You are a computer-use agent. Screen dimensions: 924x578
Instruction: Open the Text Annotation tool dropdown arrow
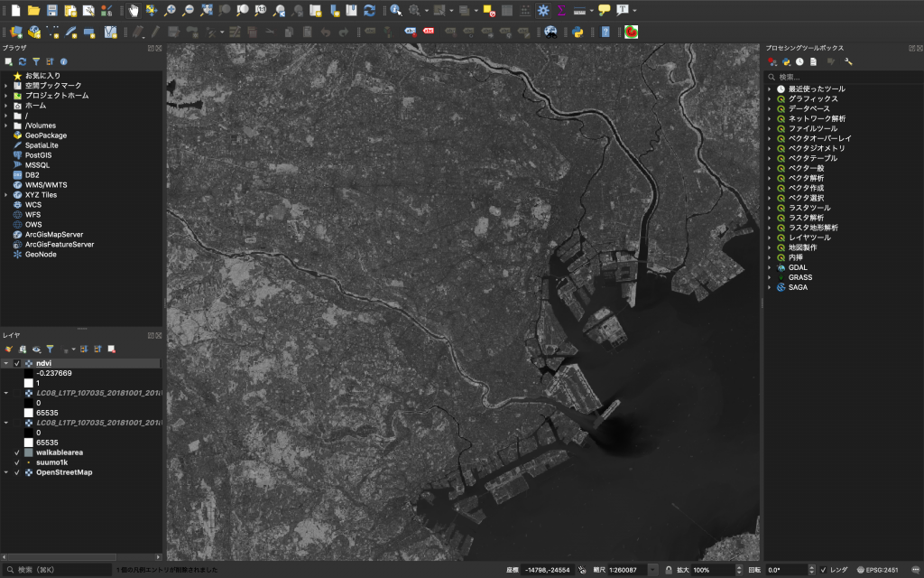pos(634,10)
